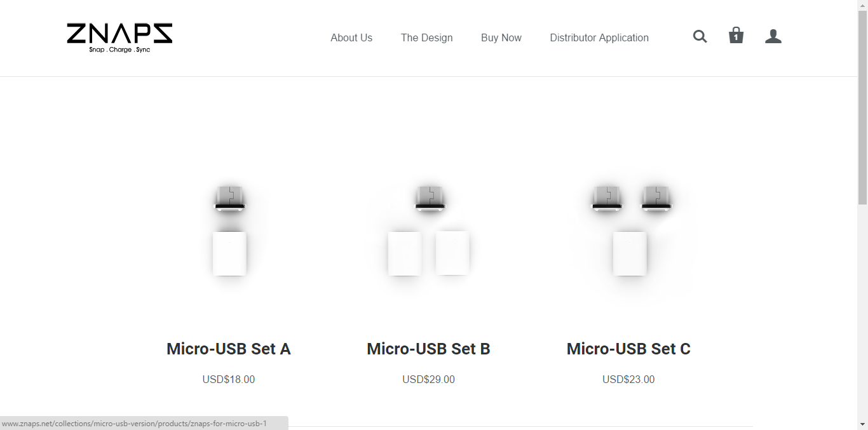
Task: Open the shopping bag cart
Action: [736, 36]
